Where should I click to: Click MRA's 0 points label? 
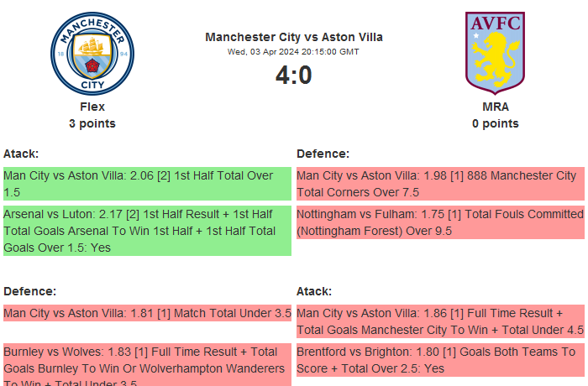[x=496, y=123]
